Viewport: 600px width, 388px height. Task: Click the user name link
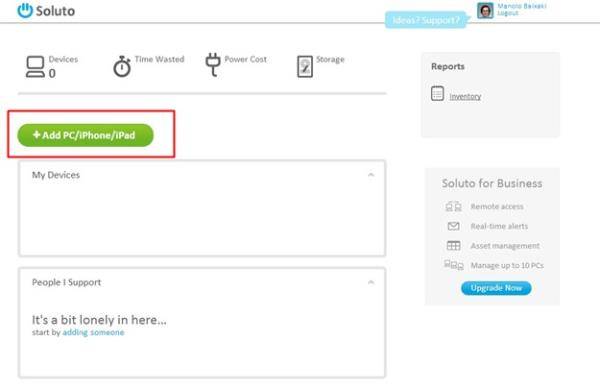pos(522,6)
